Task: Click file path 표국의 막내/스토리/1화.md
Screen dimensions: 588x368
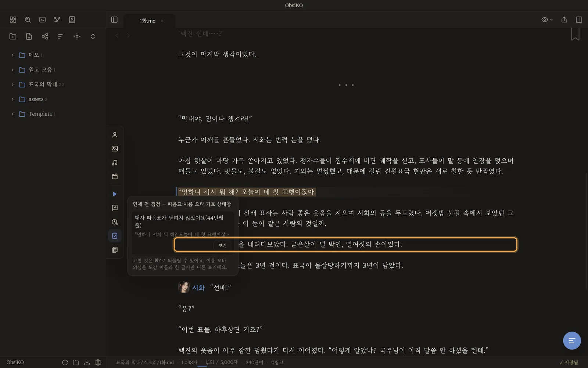Action: pos(145,362)
